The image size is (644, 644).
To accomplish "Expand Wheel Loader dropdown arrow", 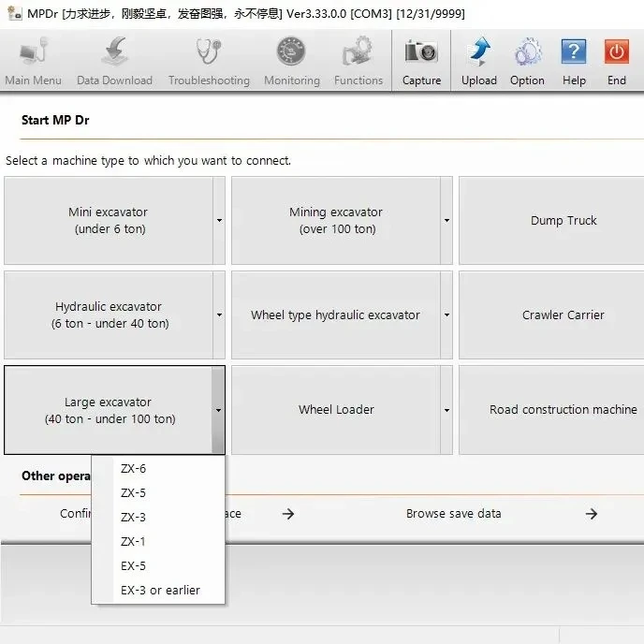I will pos(446,410).
